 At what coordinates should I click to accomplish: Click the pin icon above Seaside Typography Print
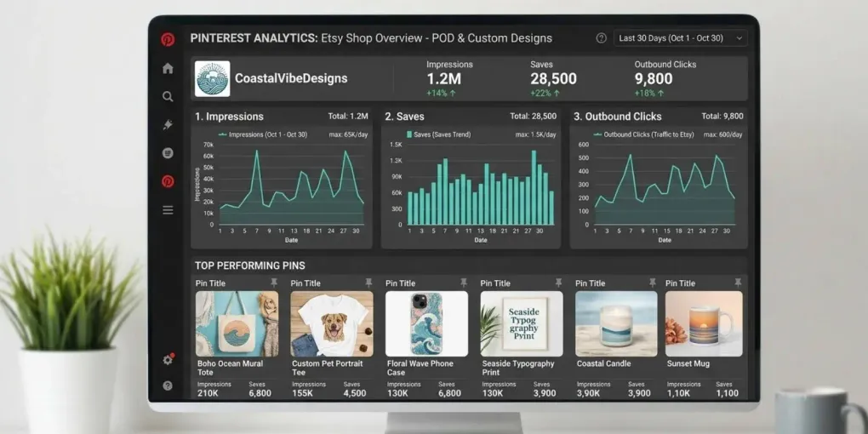tap(558, 283)
